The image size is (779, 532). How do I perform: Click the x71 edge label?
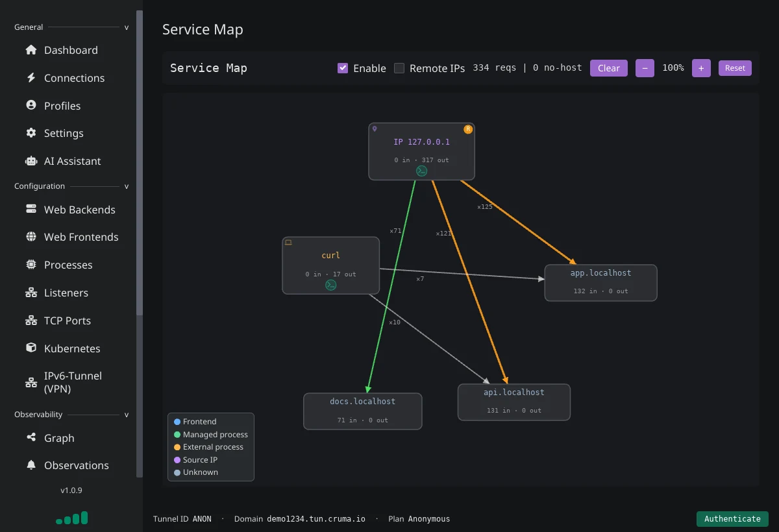click(395, 231)
